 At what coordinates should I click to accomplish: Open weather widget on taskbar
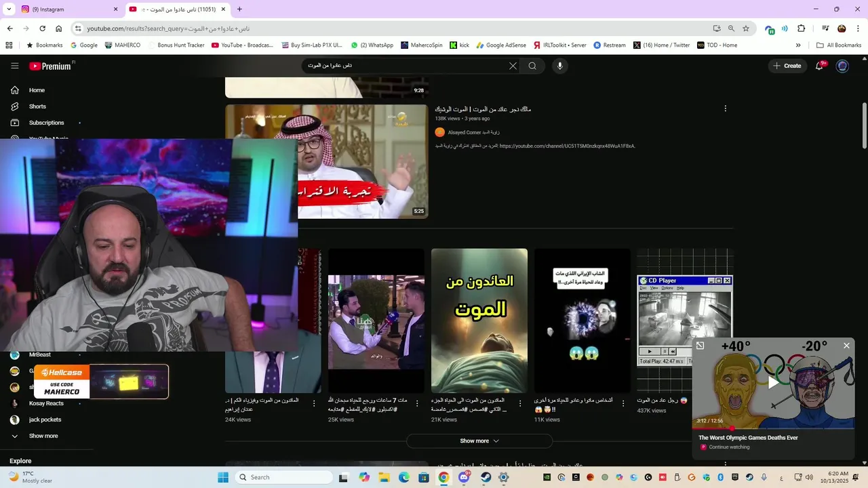click(x=30, y=477)
